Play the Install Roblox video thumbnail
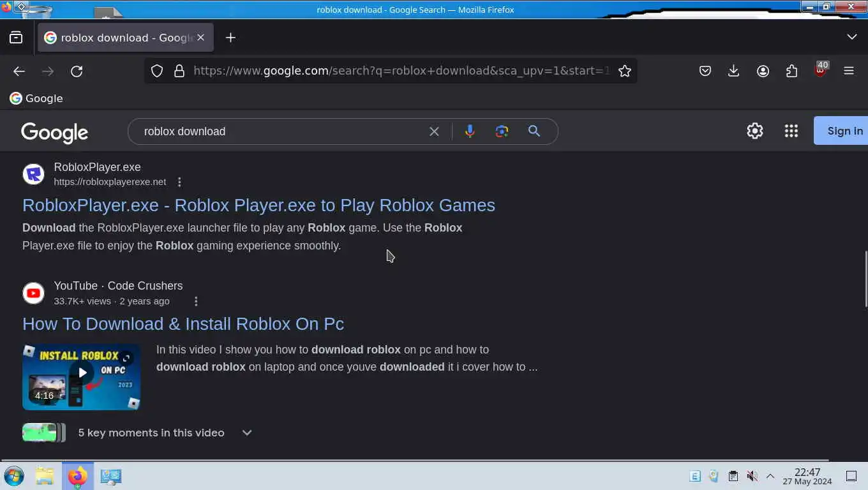868x490 pixels. point(81,376)
